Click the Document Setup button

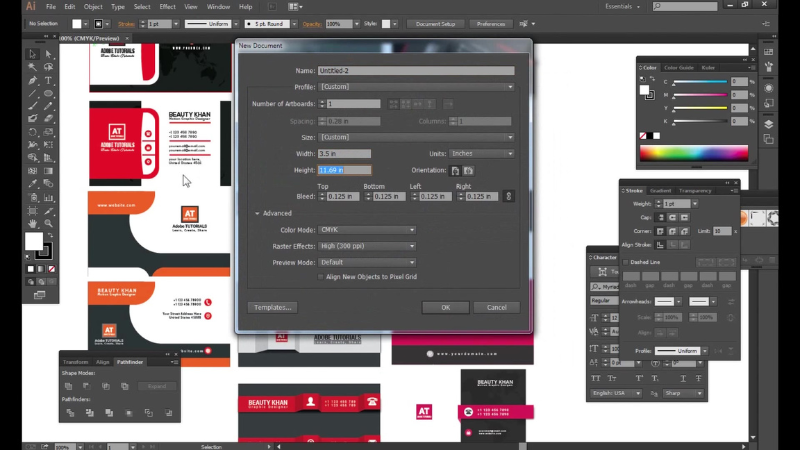(x=435, y=24)
